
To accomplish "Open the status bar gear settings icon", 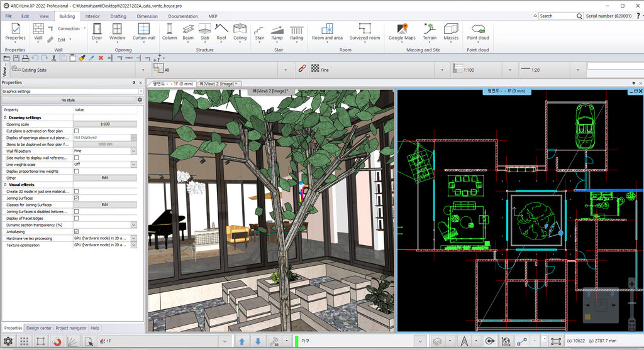I will click(8, 341).
